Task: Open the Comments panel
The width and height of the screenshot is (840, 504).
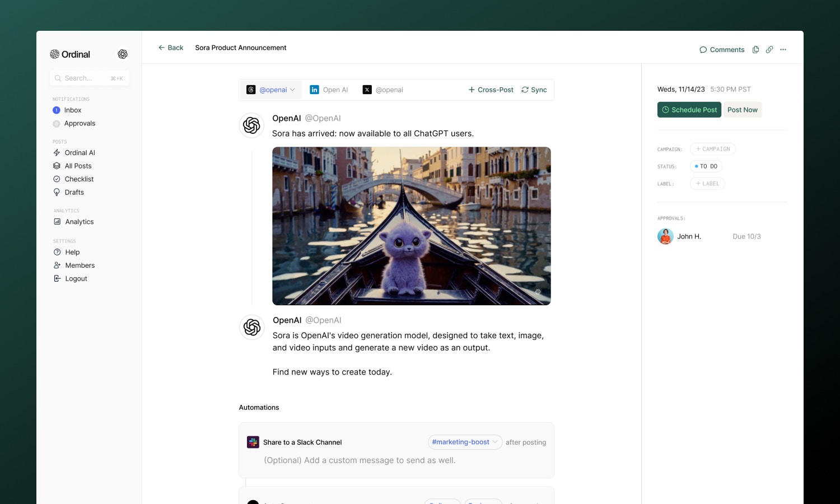Action: pos(722,50)
